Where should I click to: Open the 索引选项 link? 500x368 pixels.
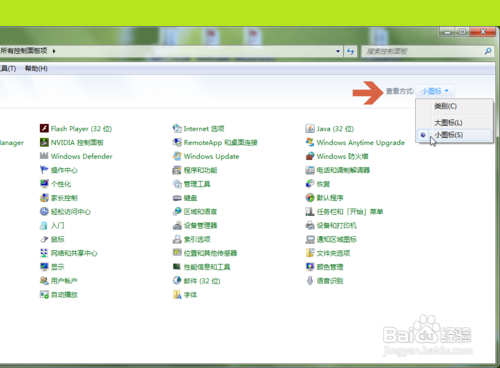coord(197,239)
